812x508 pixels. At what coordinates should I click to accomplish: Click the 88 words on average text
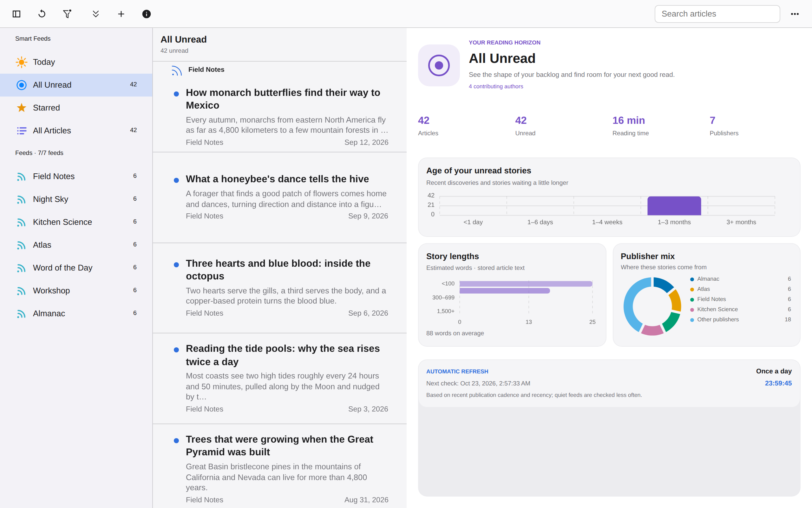click(455, 333)
